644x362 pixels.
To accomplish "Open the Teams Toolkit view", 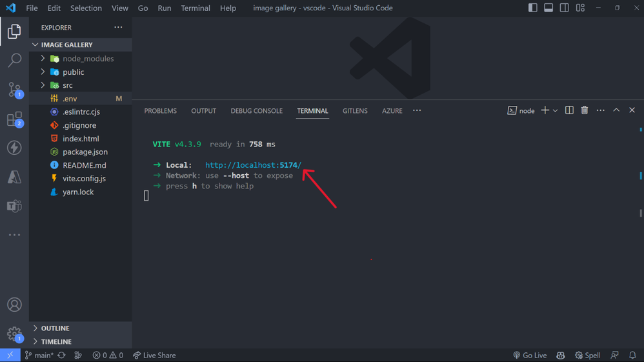I will [x=14, y=206].
